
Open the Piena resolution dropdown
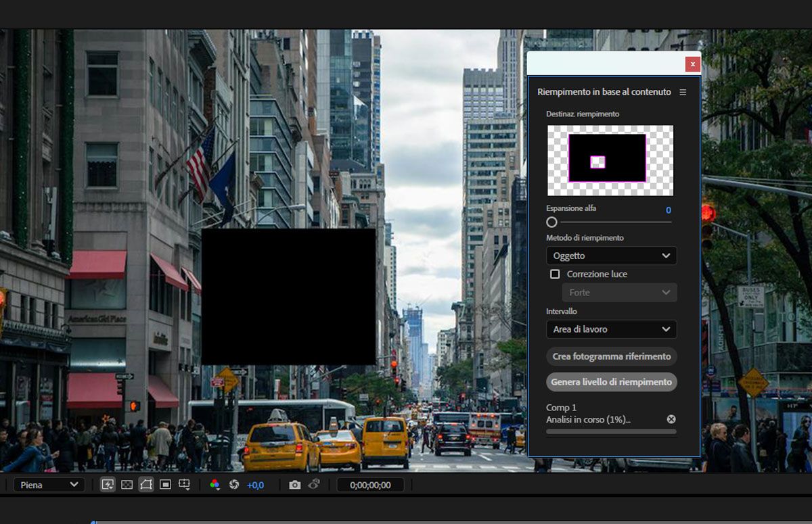click(x=49, y=485)
